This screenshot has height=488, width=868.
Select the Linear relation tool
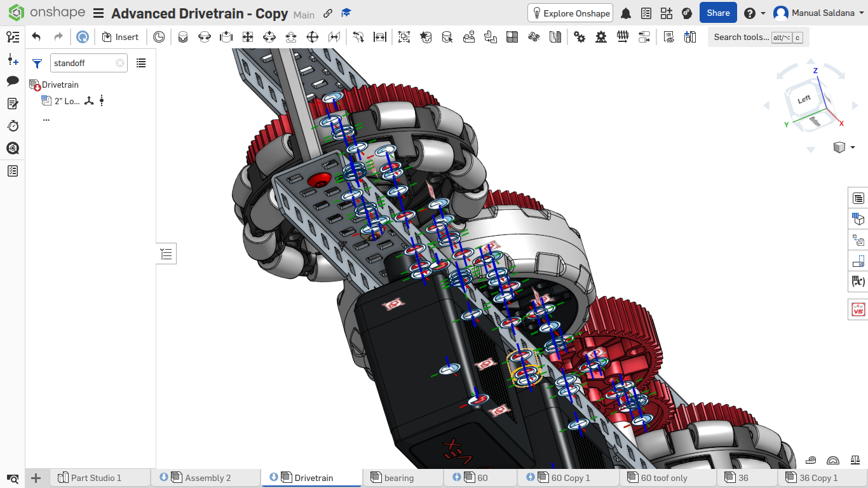pos(644,37)
